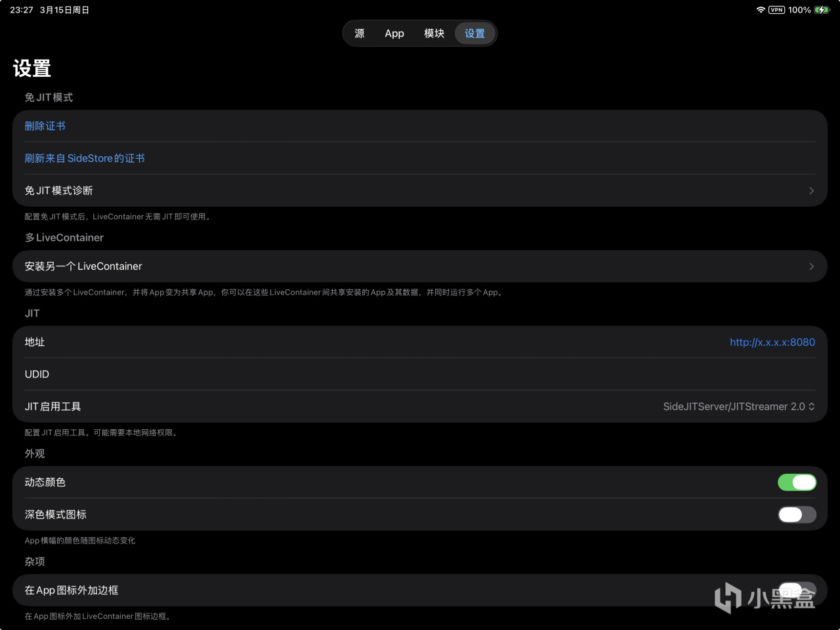
Task: Open the App tab
Action: coord(394,33)
